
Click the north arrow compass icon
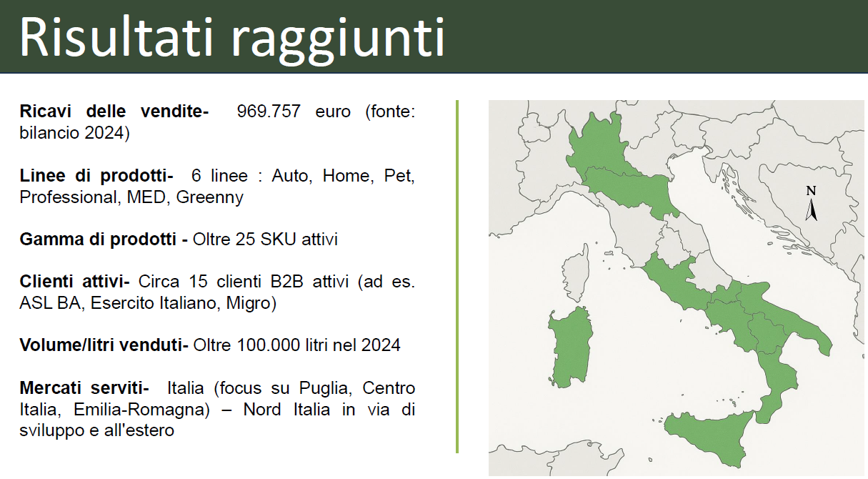click(x=811, y=210)
